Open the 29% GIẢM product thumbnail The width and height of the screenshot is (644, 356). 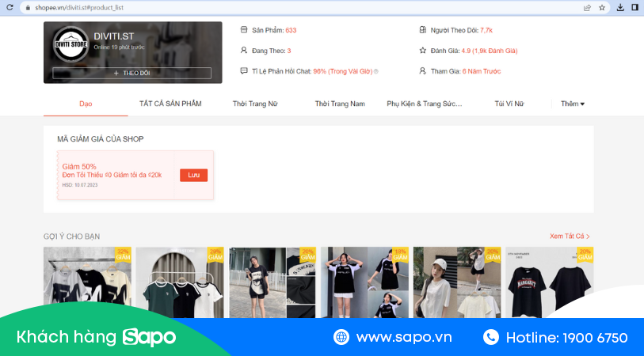point(180,282)
